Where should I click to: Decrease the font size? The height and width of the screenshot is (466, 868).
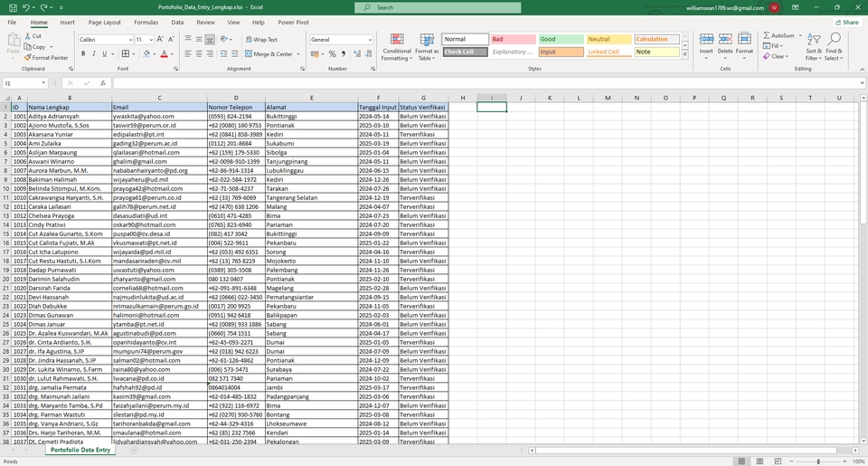[171, 39]
